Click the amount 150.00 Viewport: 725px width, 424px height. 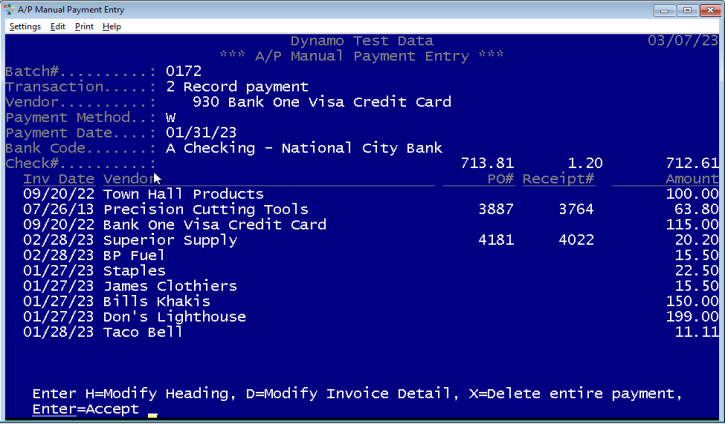click(x=692, y=301)
